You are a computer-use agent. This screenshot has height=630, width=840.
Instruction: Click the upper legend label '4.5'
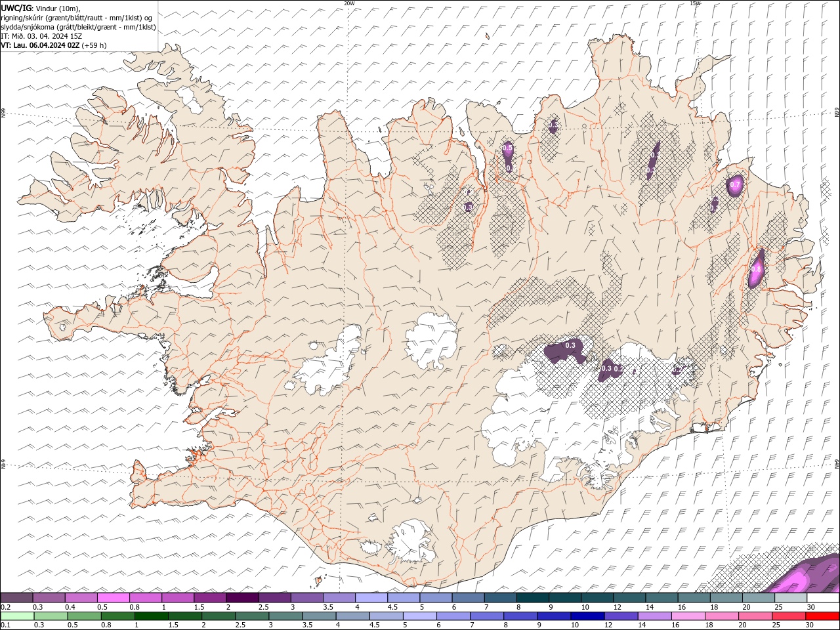pos(392,607)
